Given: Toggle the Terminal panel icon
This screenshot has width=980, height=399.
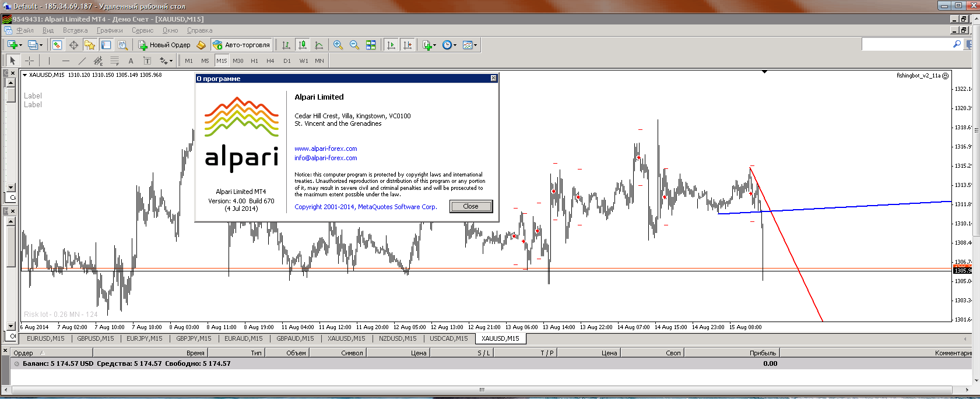Looking at the screenshot, I should pos(106,45).
